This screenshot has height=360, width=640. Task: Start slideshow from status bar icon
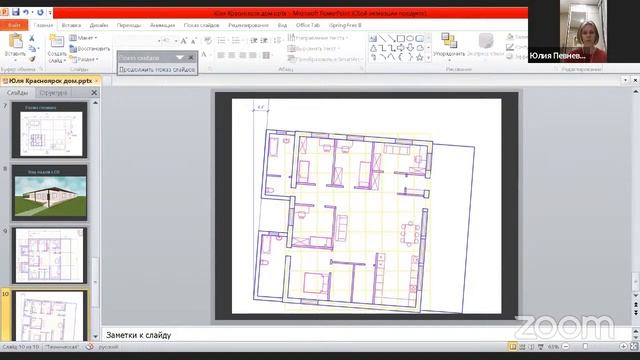click(541, 347)
